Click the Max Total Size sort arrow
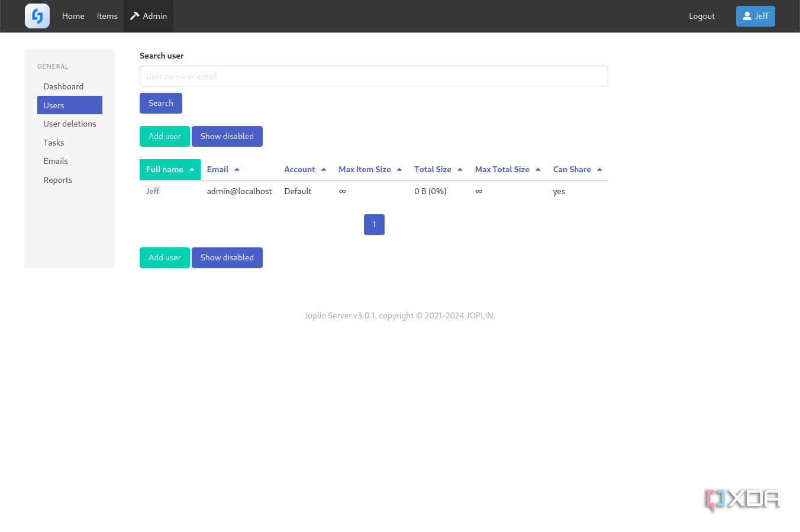Image resolution: width=800 pixels, height=532 pixels. click(x=538, y=169)
